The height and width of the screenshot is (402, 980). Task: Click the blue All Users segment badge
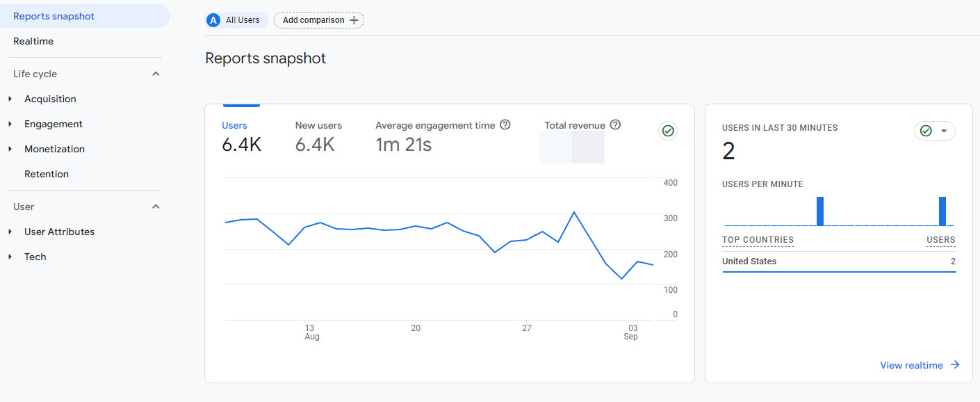213,20
